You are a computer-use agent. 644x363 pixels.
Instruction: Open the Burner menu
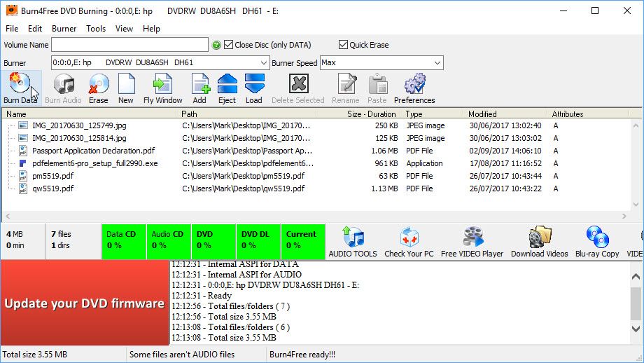click(x=64, y=29)
